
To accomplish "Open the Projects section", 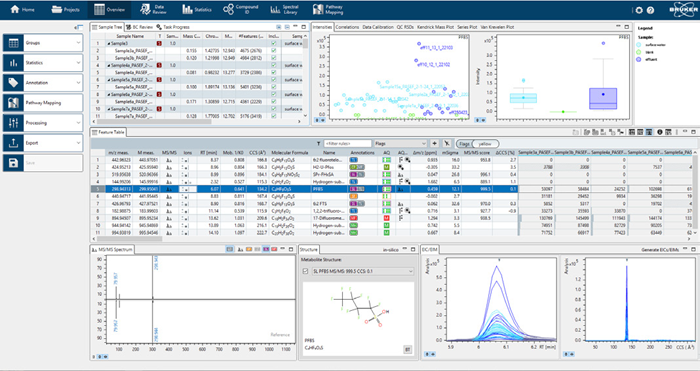I will pos(66,9).
